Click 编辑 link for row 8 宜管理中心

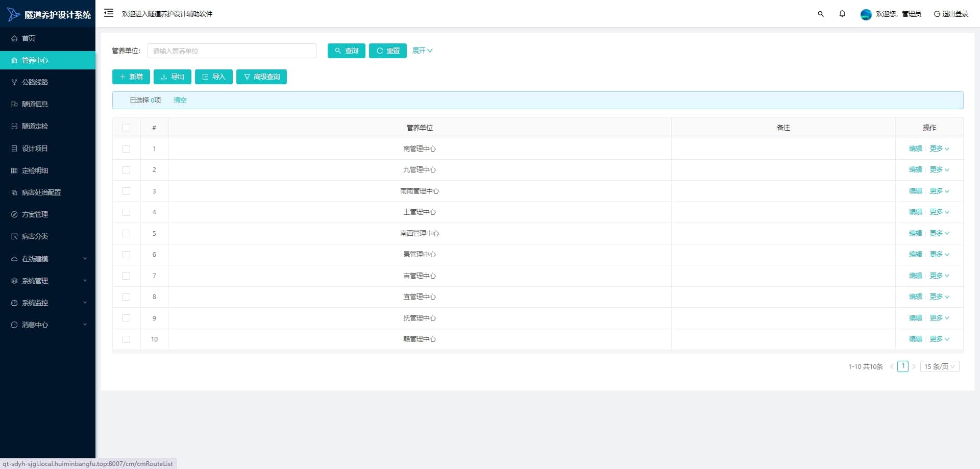[x=916, y=297]
